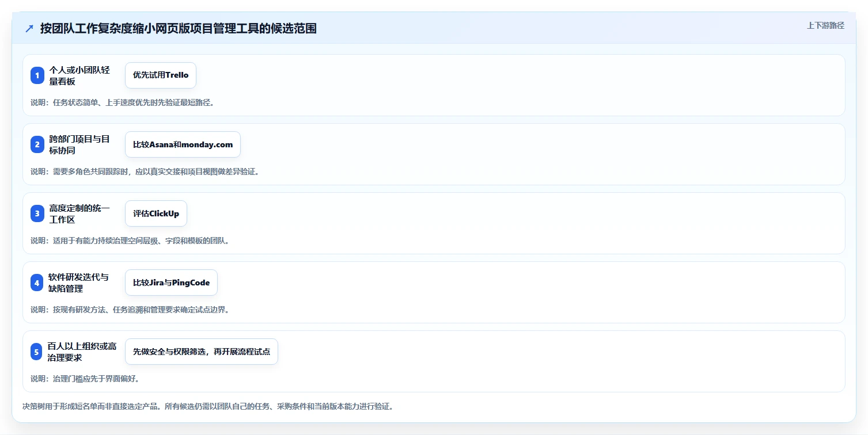
Task: Click the 比较Jira与PingCode button
Action: [171, 283]
